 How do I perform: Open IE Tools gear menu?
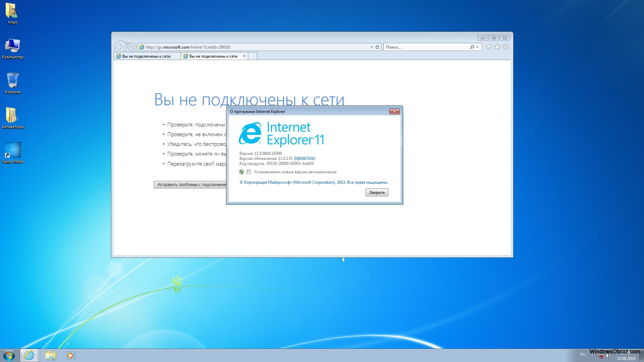pos(505,47)
